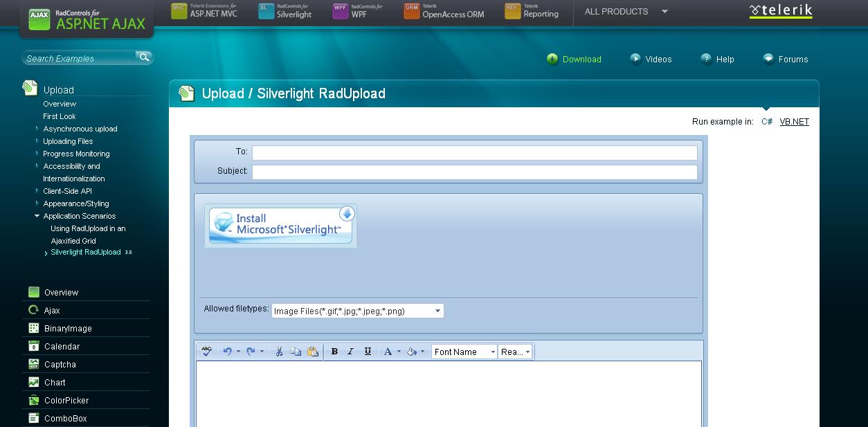Open the background color dropdown arrow

point(422,352)
